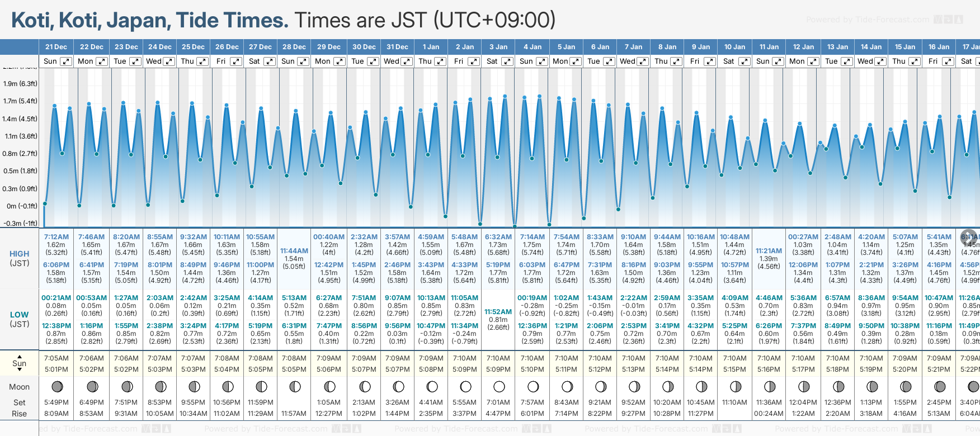The width and height of the screenshot is (980, 436).
Task: Collapse the Sun row with the up arrow
Action: click(20, 356)
